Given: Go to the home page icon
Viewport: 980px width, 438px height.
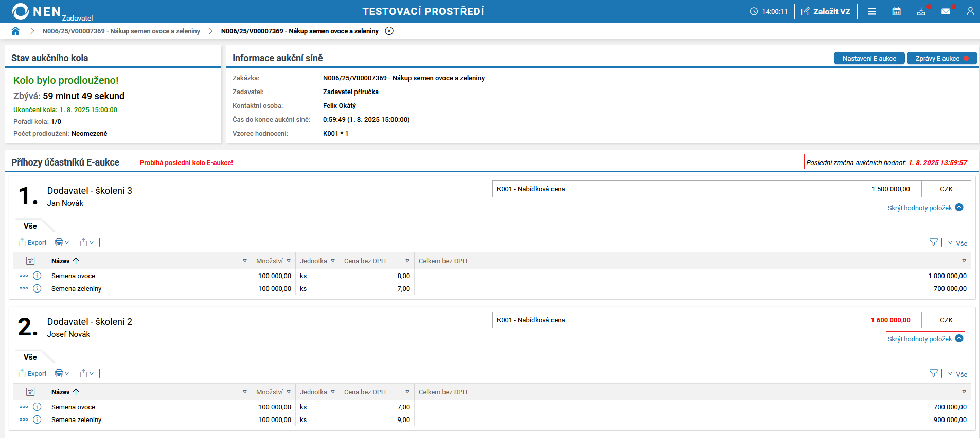Looking at the screenshot, I should [15, 31].
